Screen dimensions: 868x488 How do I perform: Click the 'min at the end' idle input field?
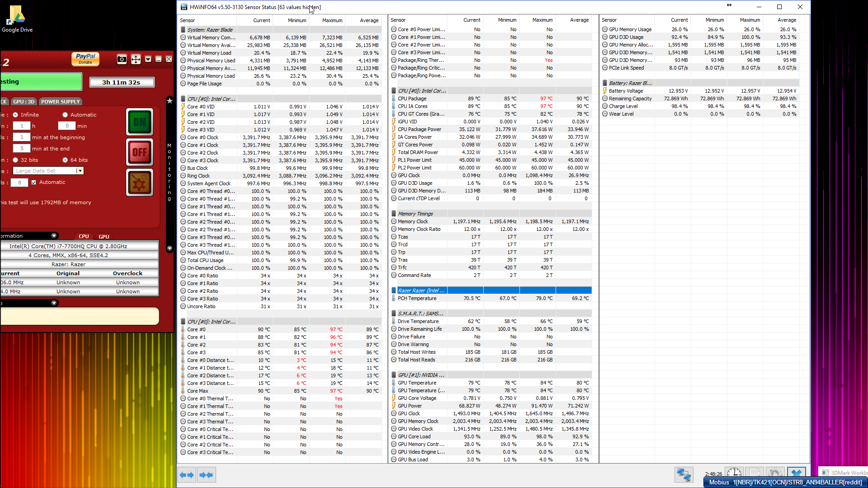coord(21,149)
